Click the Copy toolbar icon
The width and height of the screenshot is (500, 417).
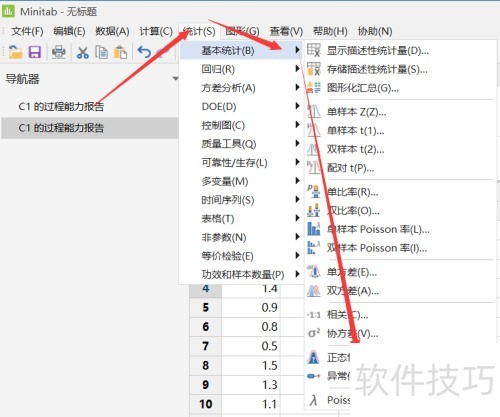(x=101, y=52)
